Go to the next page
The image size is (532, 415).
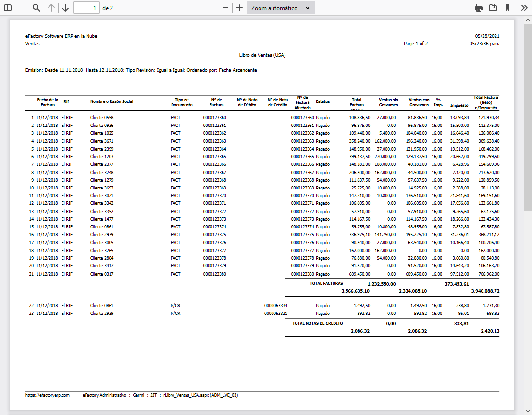[65, 8]
